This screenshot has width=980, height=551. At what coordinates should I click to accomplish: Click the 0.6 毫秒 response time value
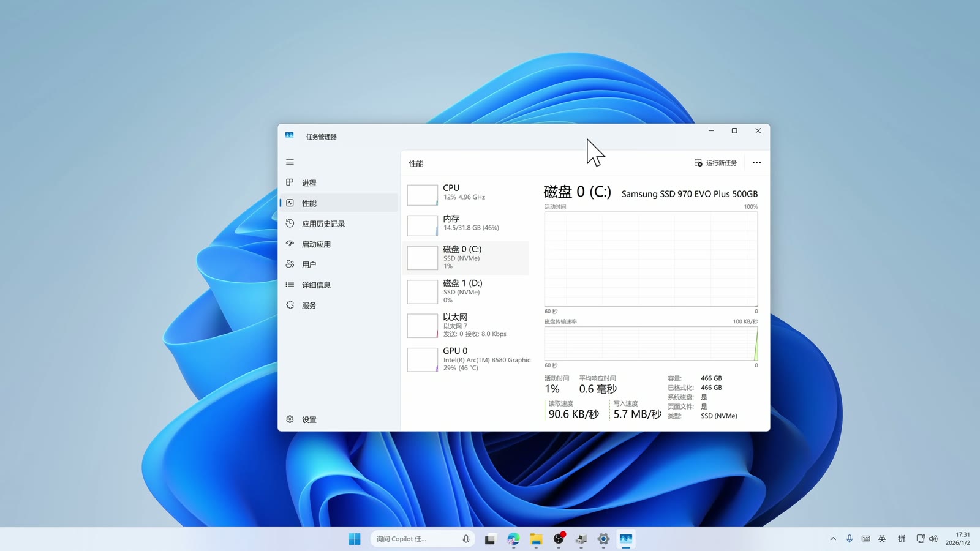pyautogui.click(x=598, y=389)
